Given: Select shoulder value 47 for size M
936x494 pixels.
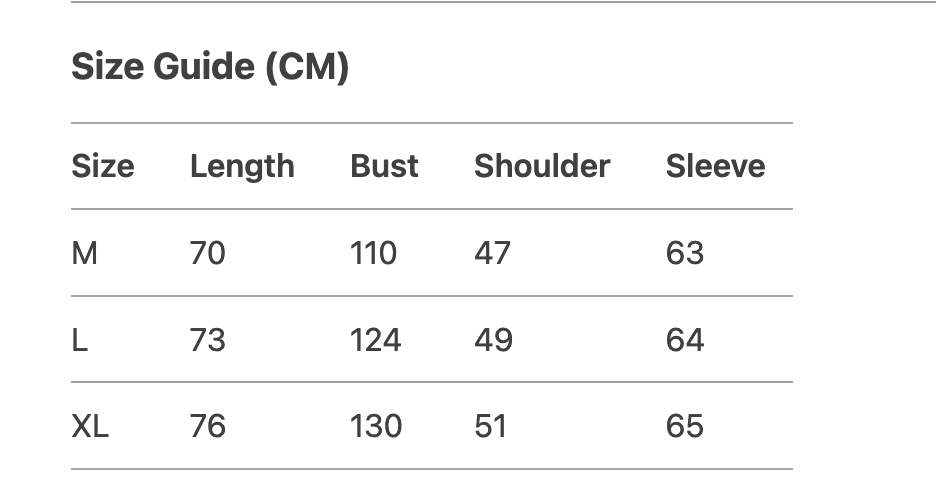Looking at the screenshot, I should (x=492, y=254).
